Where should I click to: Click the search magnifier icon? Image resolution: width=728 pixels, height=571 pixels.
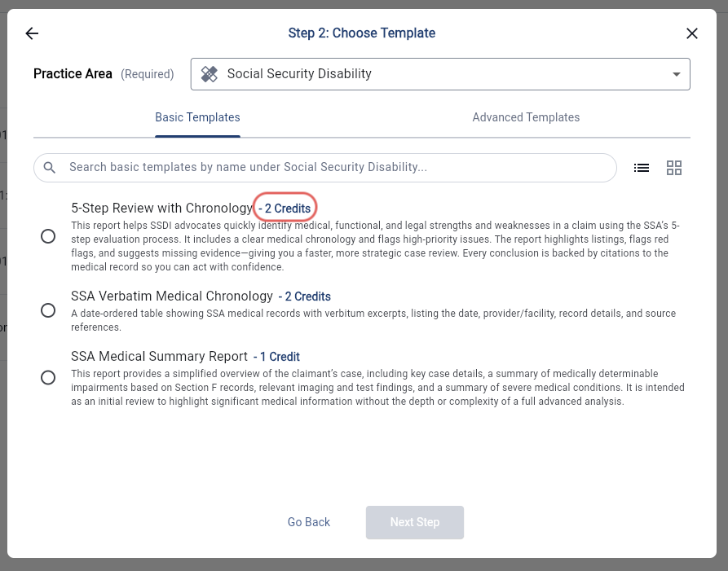click(x=50, y=168)
